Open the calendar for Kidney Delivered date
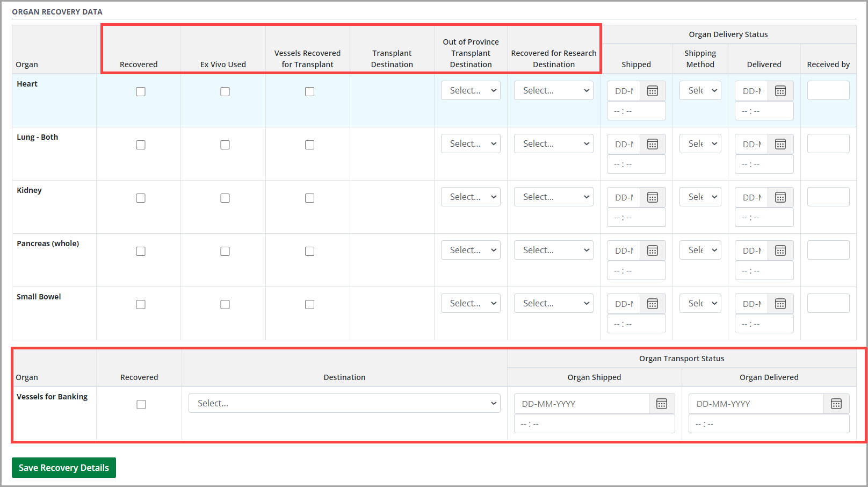 click(x=780, y=197)
